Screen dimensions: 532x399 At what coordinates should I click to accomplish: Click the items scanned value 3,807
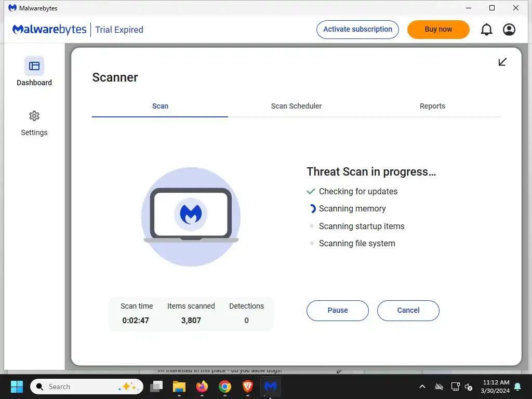(191, 320)
